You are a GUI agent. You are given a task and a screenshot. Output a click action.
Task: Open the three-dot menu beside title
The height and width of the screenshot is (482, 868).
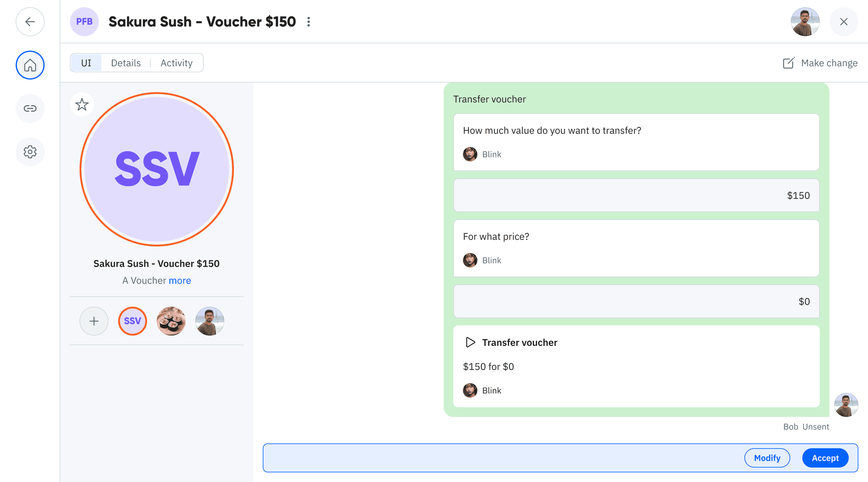tap(308, 22)
